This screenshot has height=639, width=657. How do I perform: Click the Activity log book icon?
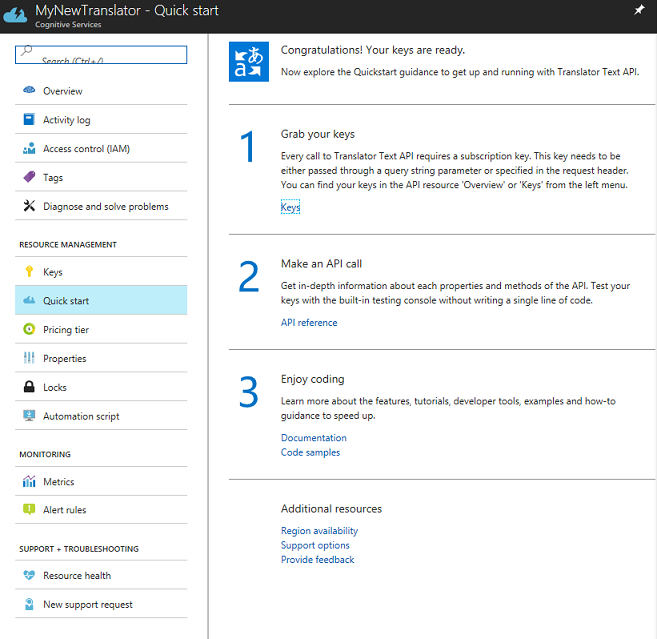pos(28,120)
